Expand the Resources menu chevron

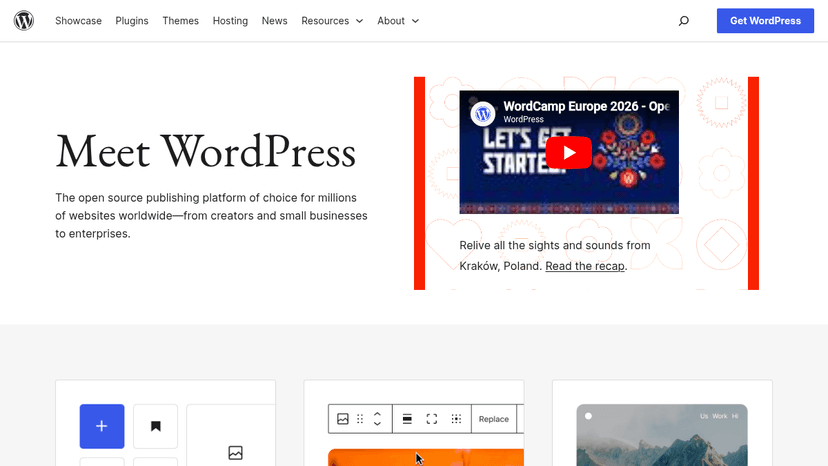click(360, 21)
